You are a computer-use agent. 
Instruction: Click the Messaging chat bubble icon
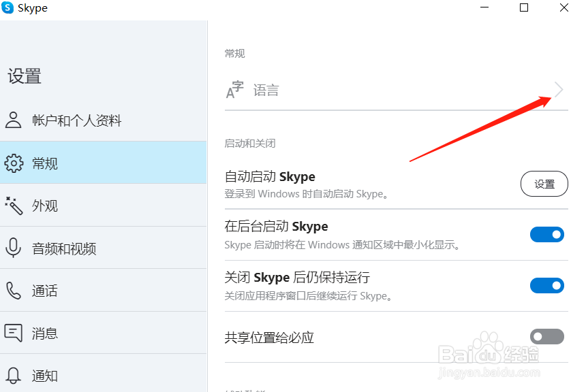coord(14,333)
